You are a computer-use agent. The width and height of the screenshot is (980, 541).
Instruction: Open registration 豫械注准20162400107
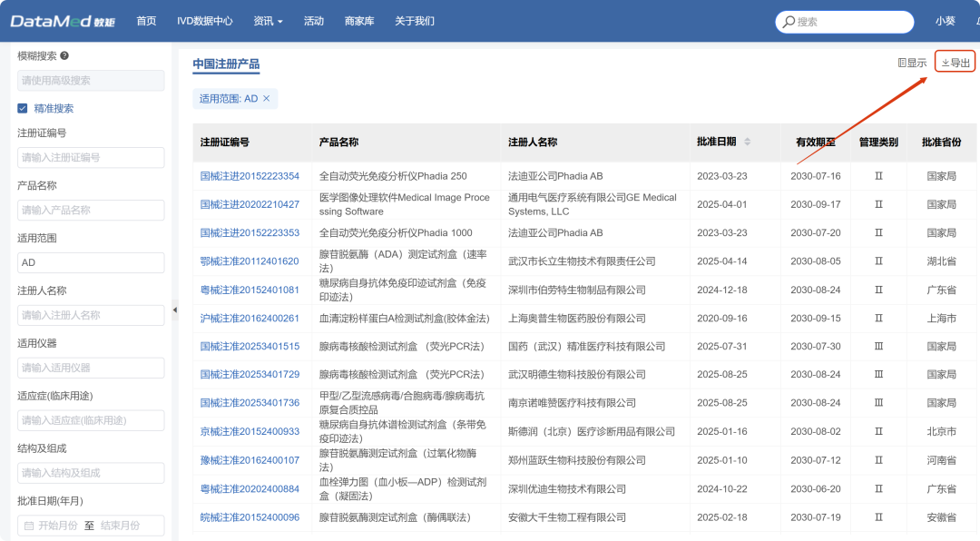[250, 460]
